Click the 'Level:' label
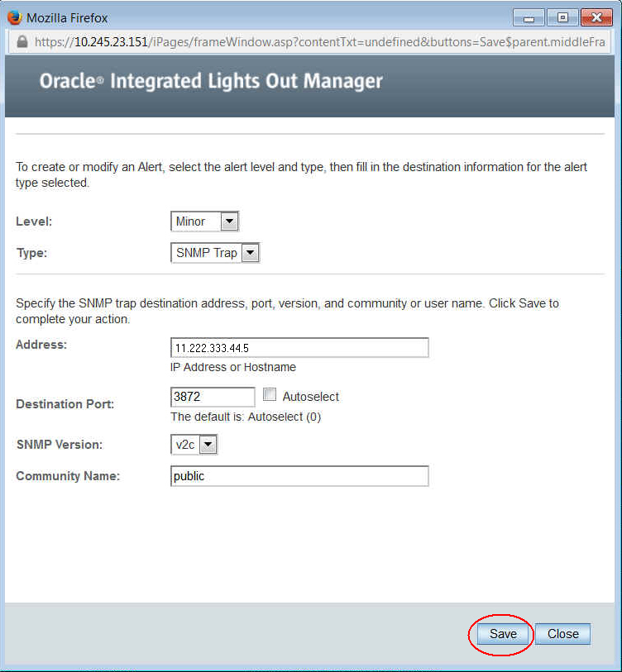Screen dimensions: 622x672 coord(34,222)
